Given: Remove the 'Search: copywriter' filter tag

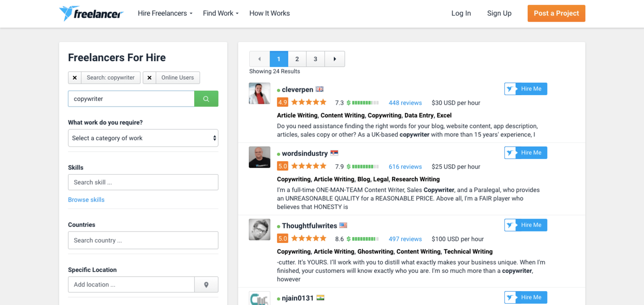Looking at the screenshot, I should point(75,78).
